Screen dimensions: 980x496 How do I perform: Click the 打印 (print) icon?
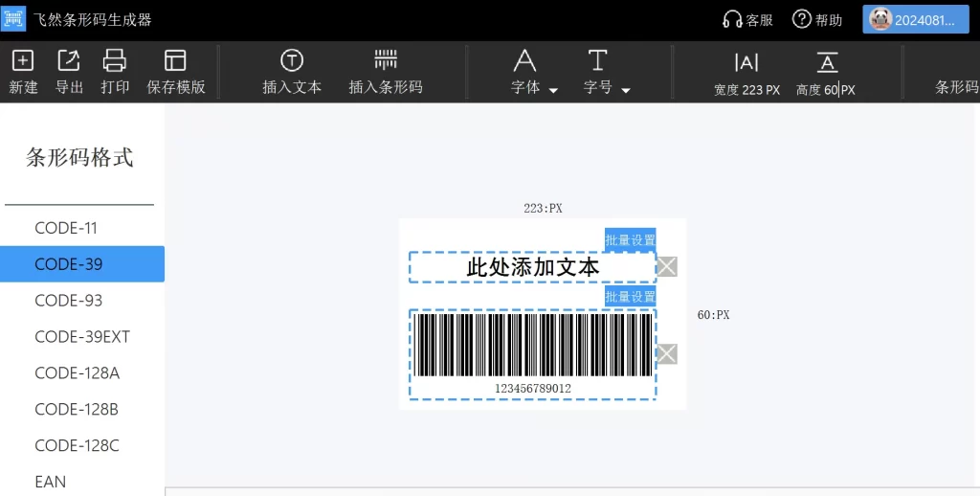point(115,61)
